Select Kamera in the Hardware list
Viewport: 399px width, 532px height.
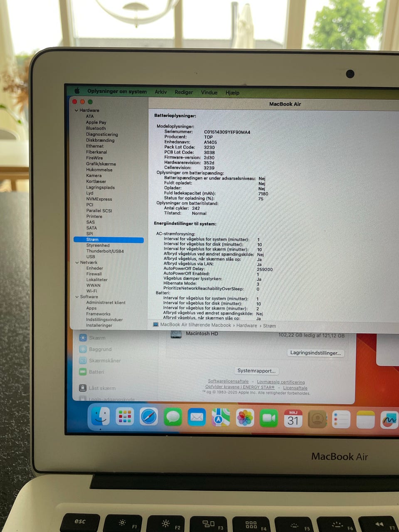click(x=94, y=176)
